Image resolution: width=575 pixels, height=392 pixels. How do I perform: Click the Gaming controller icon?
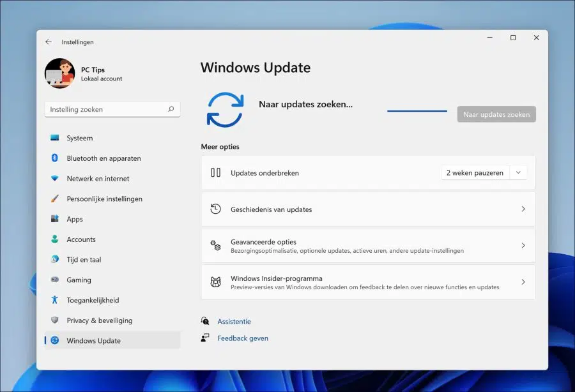55,280
